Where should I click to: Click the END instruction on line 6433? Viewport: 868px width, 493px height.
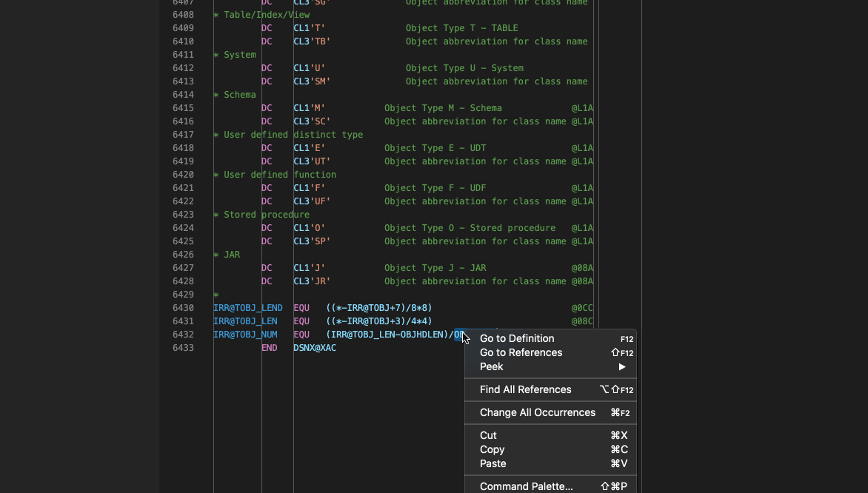point(269,348)
